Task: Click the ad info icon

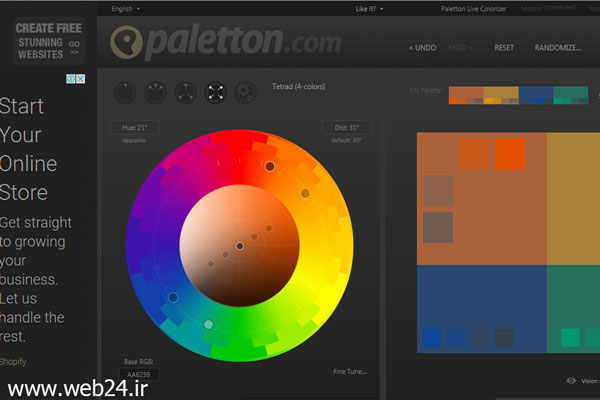Action: click(71, 79)
